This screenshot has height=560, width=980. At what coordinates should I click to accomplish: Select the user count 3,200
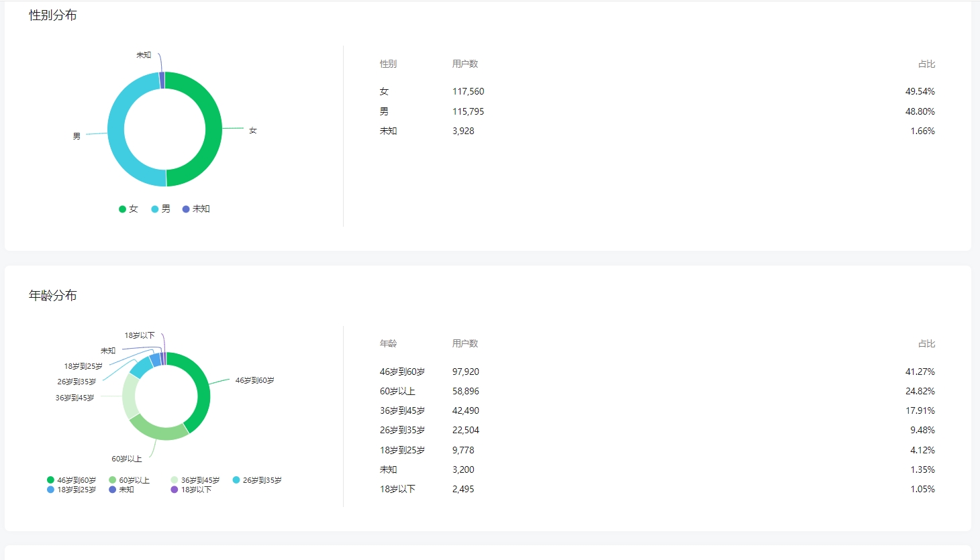(463, 469)
